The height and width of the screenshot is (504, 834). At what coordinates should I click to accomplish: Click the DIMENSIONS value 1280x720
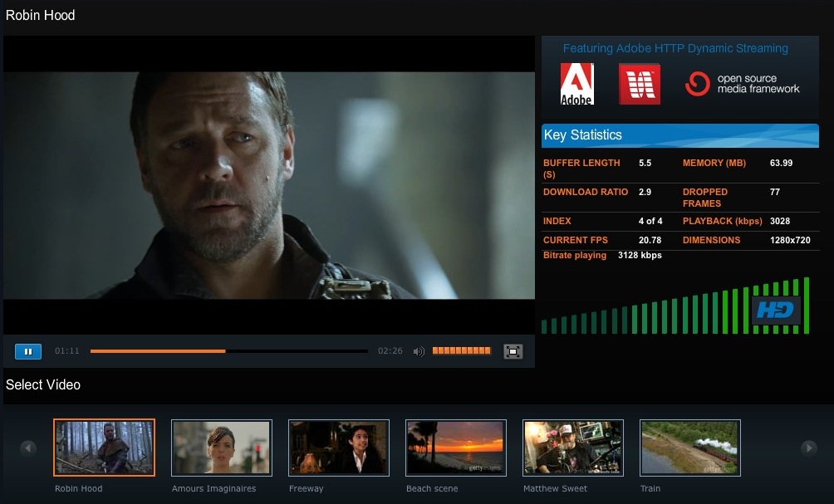[790, 240]
